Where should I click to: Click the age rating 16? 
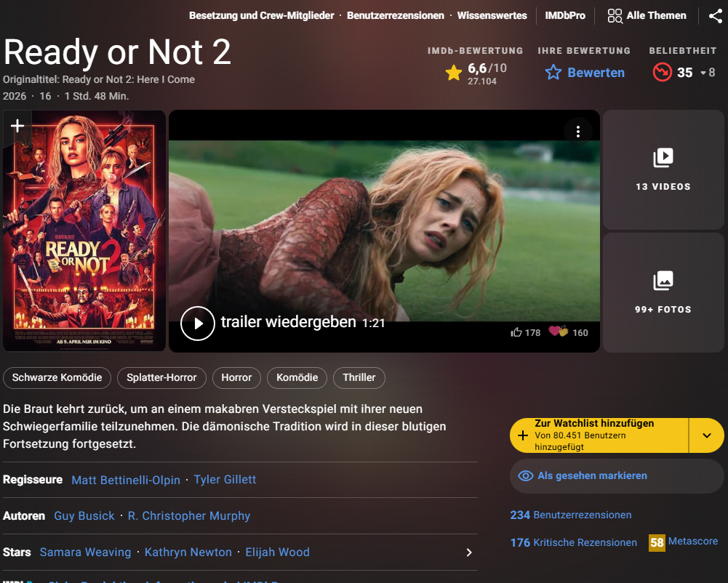45,96
